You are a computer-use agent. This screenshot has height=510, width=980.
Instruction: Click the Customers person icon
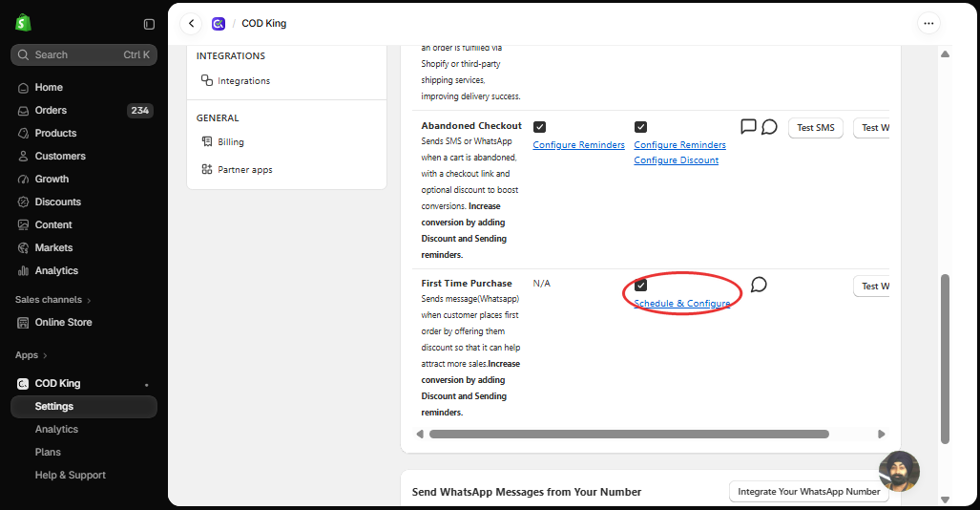tap(23, 157)
